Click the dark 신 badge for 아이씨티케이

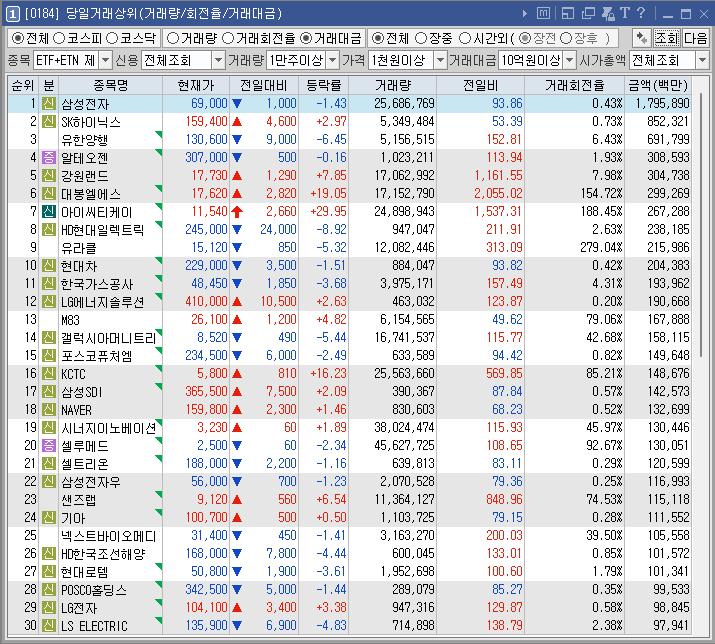tap(49, 211)
